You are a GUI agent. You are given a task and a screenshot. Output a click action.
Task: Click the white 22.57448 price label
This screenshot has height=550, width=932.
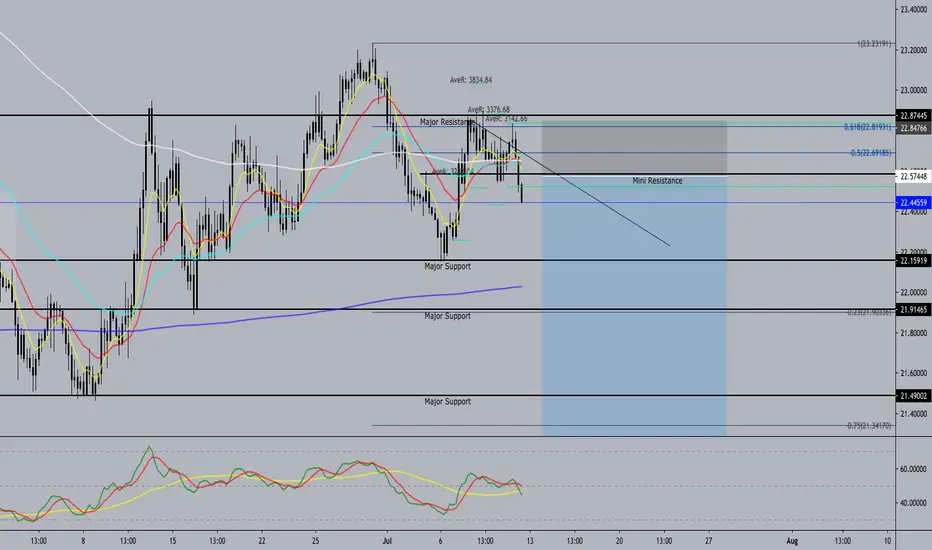click(x=914, y=176)
